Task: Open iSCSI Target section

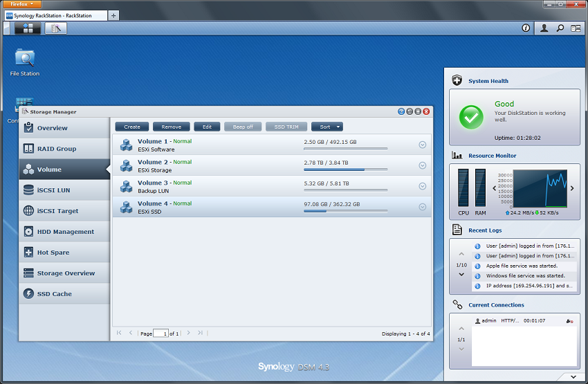Action: [64, 211]
